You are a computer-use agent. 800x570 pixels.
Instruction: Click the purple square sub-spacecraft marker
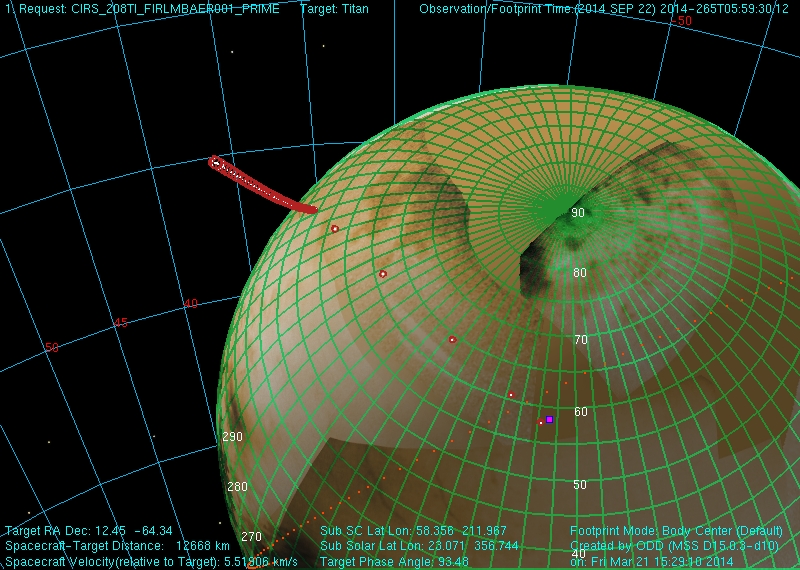tap(549, 419)
